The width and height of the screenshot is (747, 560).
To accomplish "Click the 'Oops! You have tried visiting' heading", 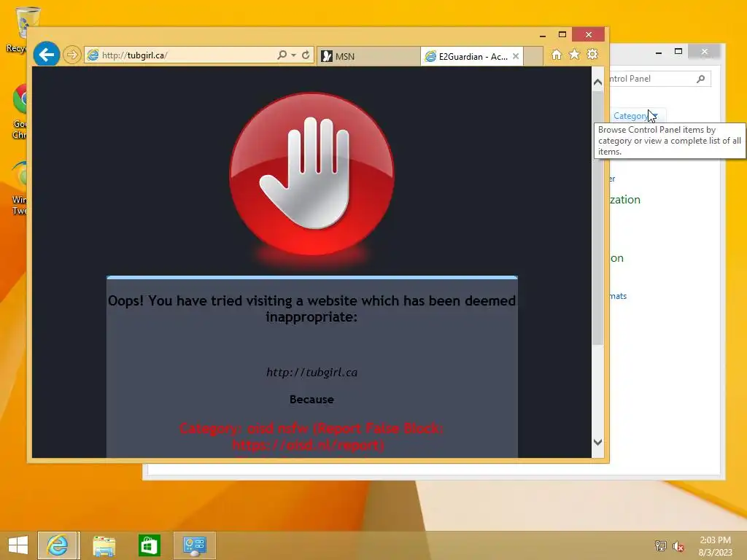I will [x=311, y=308].
